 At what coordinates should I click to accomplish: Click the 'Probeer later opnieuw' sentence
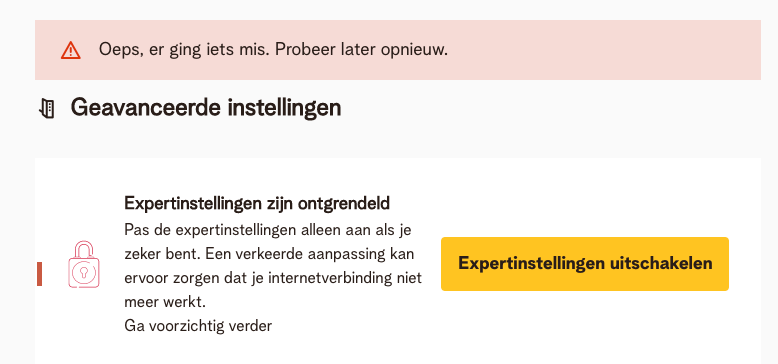click(361, 50)
